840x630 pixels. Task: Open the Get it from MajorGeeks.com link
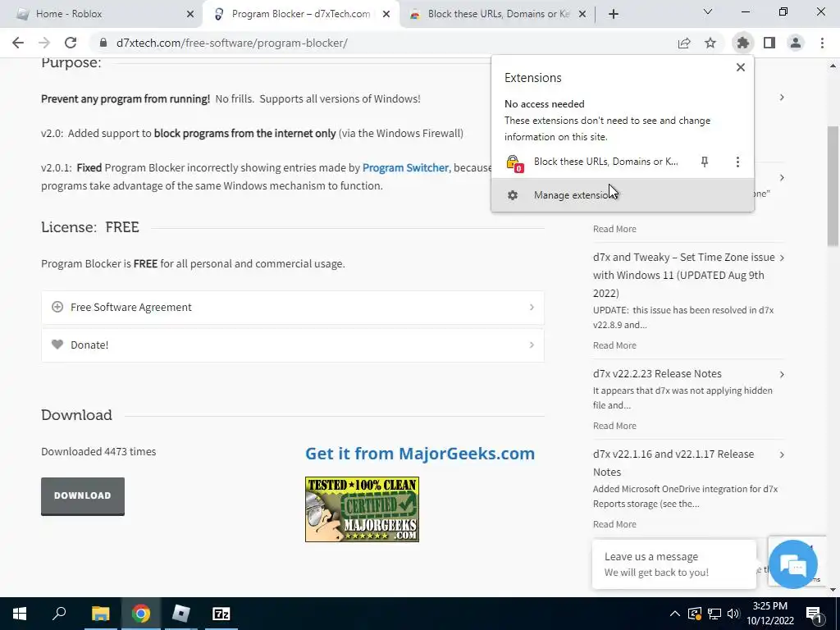click(x=420, y=453)
